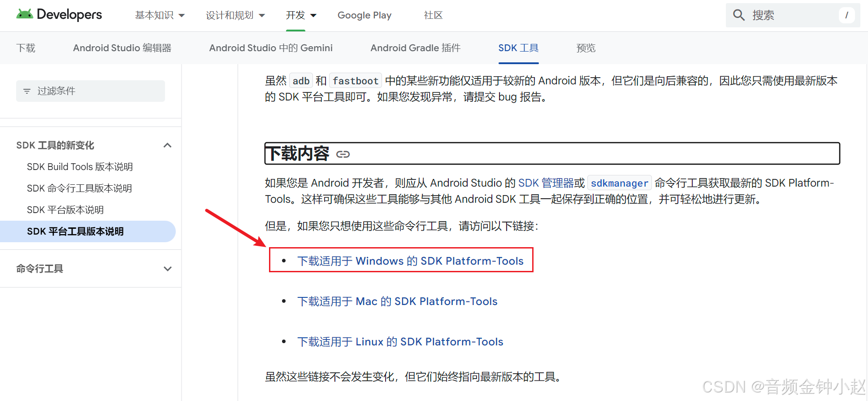Click the filter icon beside 过滤条件
The image size is (868, 401).
(27, 91)
